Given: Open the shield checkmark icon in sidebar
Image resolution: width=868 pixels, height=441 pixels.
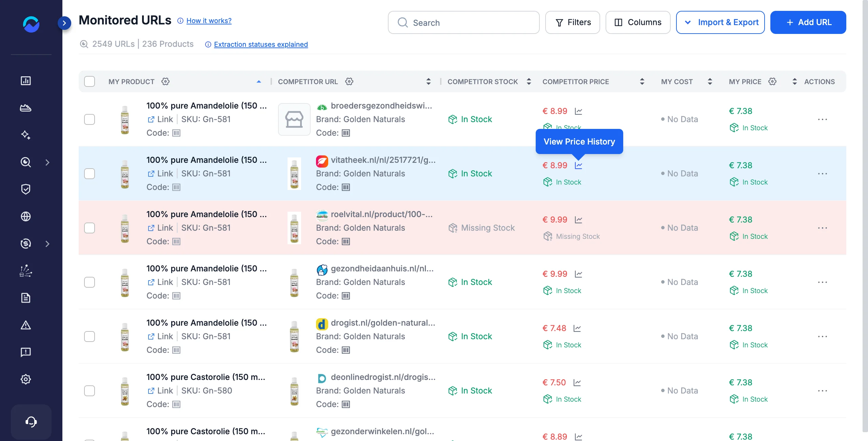Looking at the screenshot, I should [26, 189].
